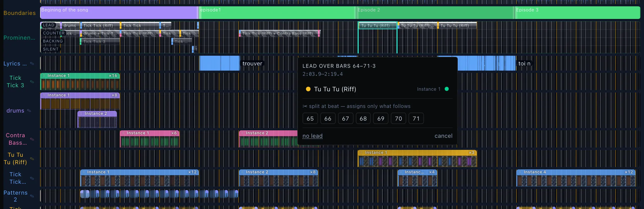The height and width of the screenshot is (209, 644).
Task: Choose beat 67 as split point
Action: point(345,118)
